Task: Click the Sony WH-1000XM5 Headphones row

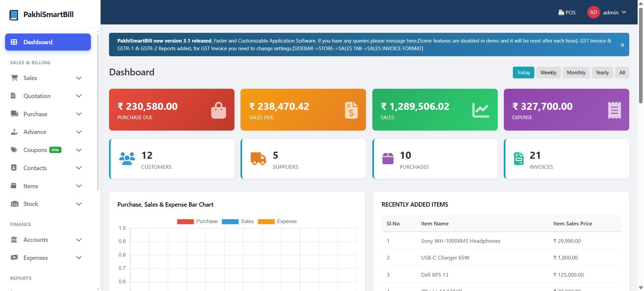Action: tap(501, 241)
